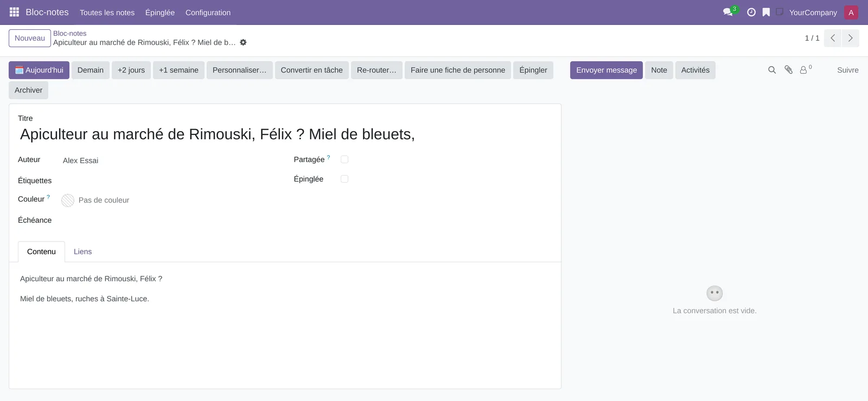Open the activities clock icon
The width and height of the screenshot is (868, 401).
(751, 12)
